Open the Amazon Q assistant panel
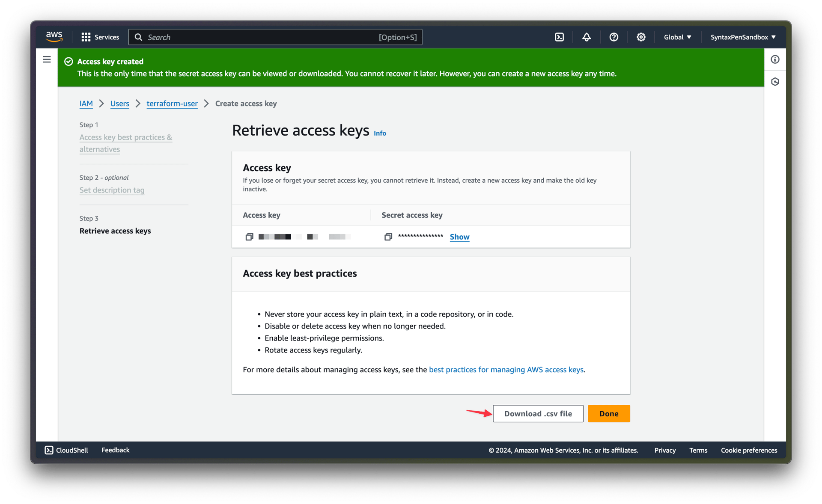 [775, 81]
